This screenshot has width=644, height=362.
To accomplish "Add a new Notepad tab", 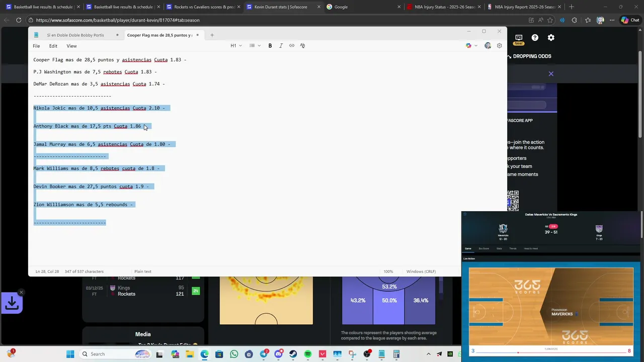I will [212, 35].
